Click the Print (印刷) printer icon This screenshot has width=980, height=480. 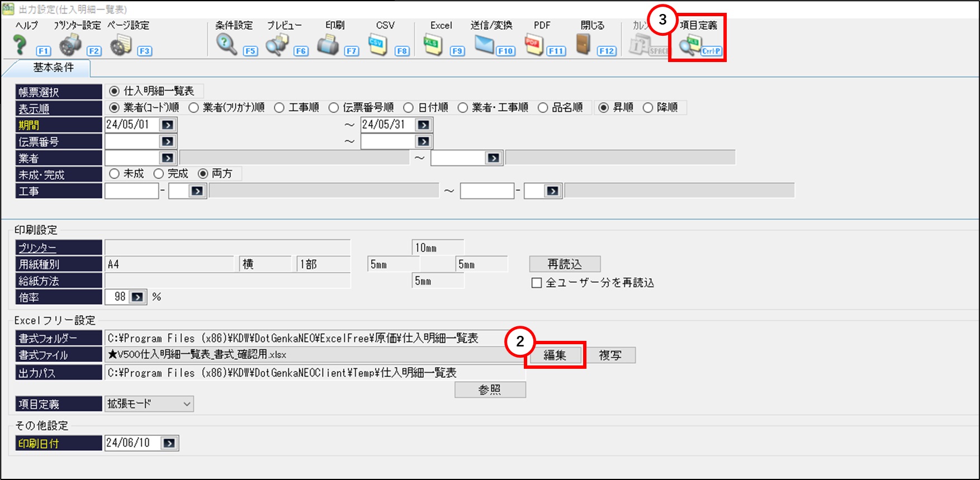coord(328,45)
